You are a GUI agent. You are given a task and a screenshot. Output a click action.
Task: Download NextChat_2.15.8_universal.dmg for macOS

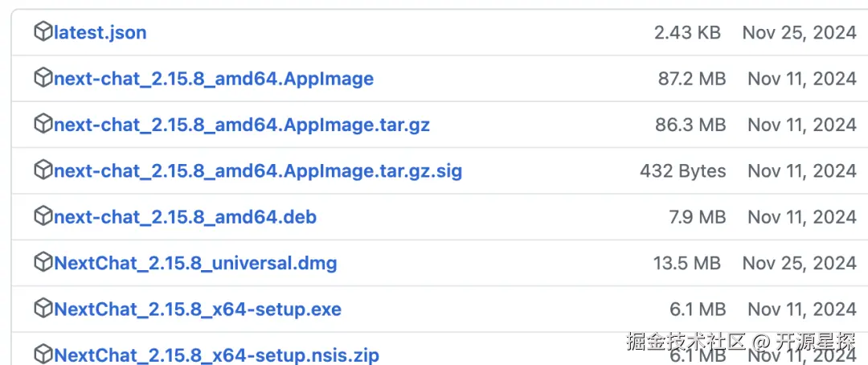coord(195,263)
